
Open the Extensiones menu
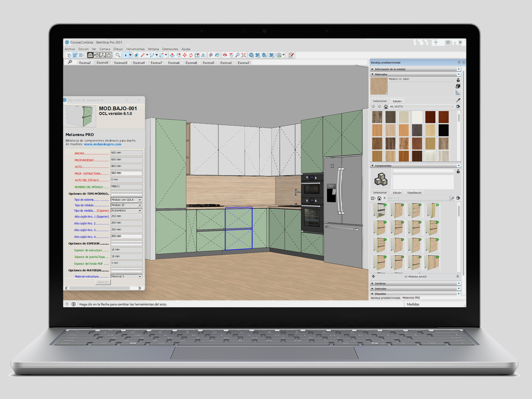pos(170,49)
